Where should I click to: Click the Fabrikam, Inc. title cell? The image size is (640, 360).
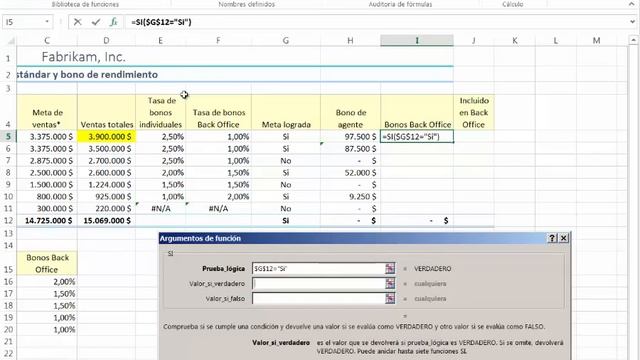[x=83, y=57]
